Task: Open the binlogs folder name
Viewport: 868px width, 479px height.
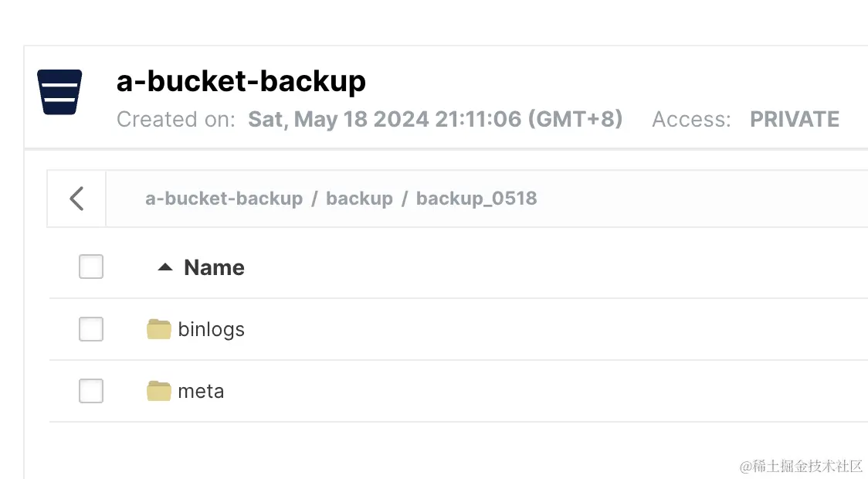Action: click(x=211, y=329)
